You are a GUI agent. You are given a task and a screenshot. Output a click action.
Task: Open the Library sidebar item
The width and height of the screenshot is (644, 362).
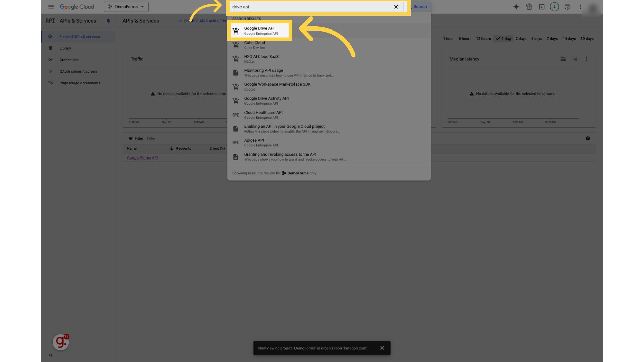(78, 48)
